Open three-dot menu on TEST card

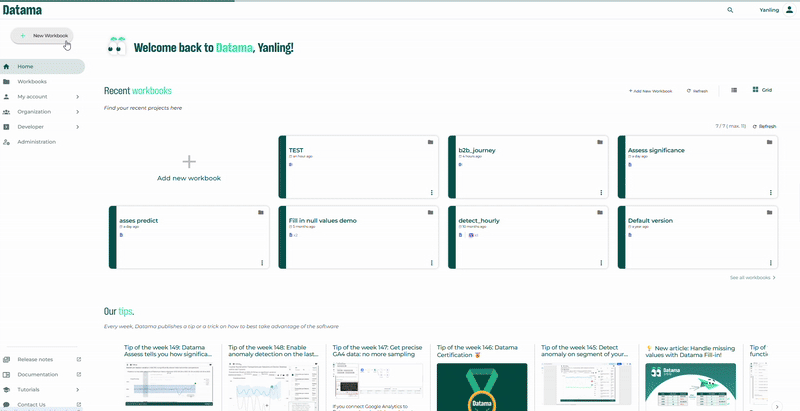pyautogui.click(x=432, y=193)
